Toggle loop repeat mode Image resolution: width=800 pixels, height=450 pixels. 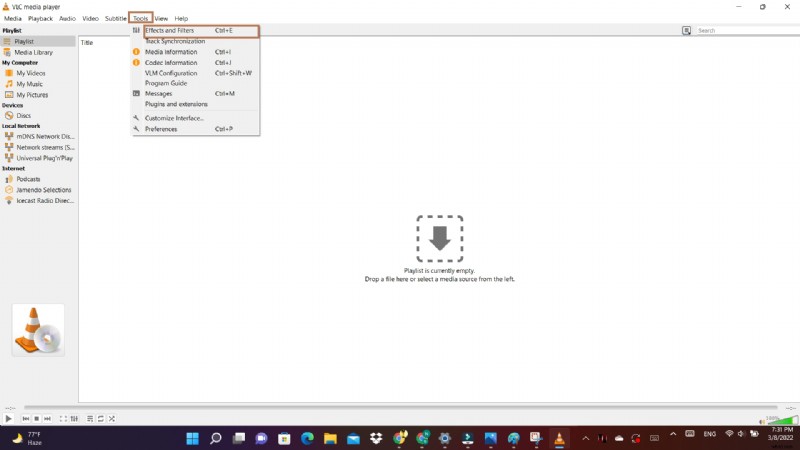[100, 418]
